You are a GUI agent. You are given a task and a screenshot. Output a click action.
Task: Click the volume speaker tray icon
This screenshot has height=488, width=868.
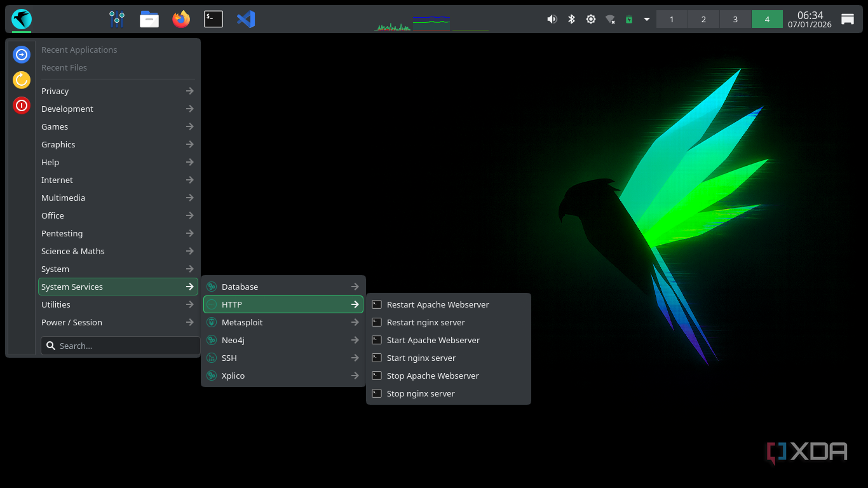tap(552, 19)
